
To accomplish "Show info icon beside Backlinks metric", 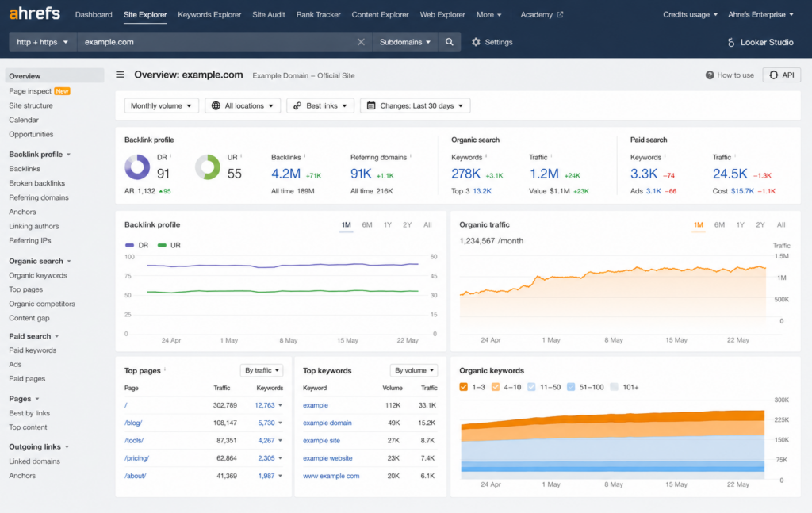I will point(304,156).
